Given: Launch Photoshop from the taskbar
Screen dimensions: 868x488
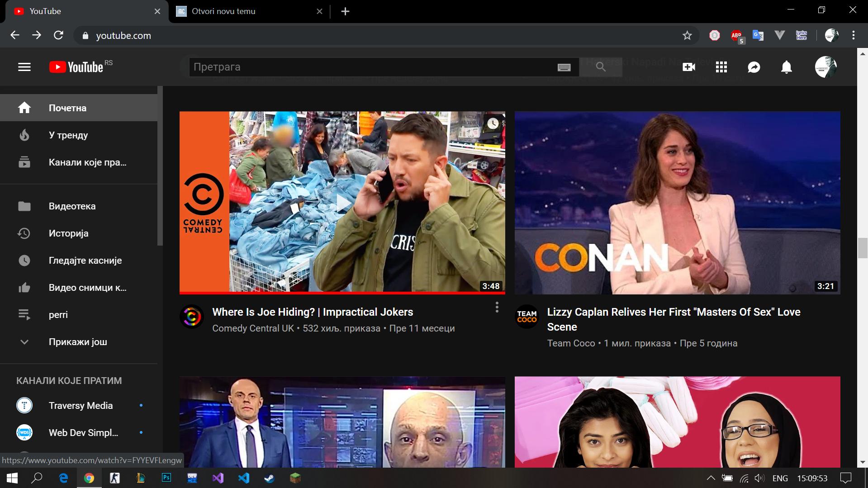Looking at the screenshot, I should 166,478.
